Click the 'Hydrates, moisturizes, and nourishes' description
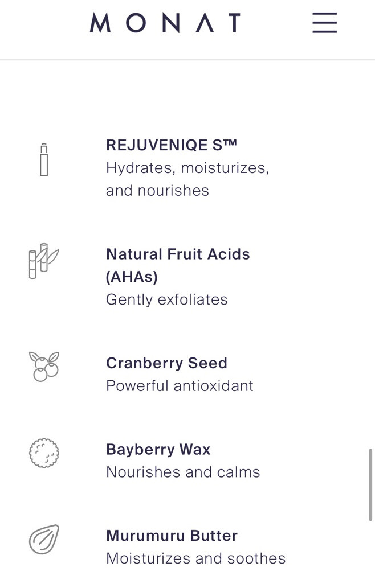 tap(187, 179)
